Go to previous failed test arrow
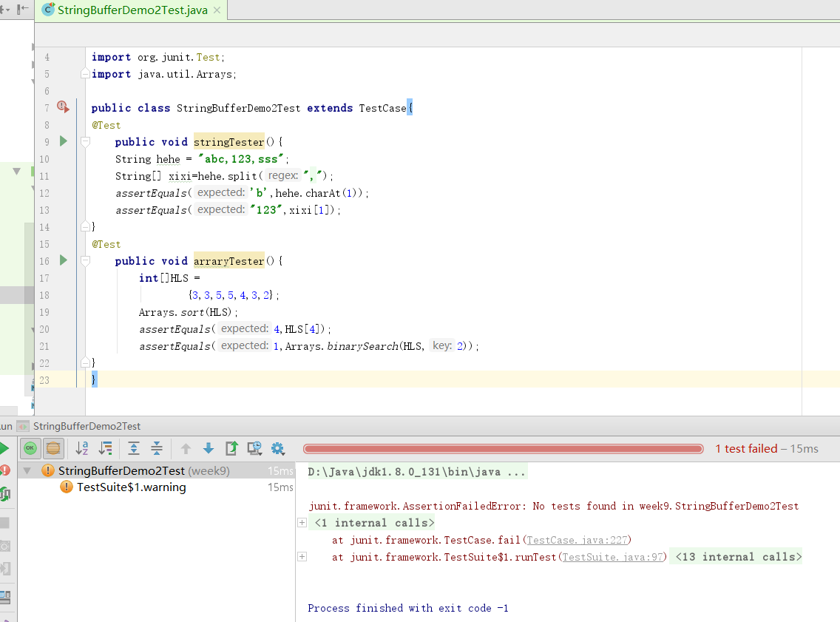 click(186, 448)
